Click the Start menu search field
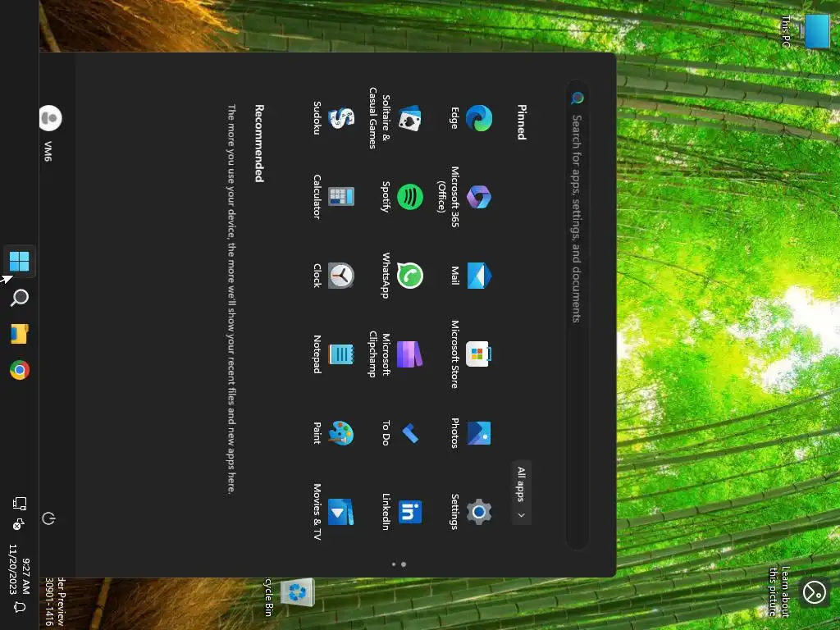840x630 pixels. tap(577, 314)
